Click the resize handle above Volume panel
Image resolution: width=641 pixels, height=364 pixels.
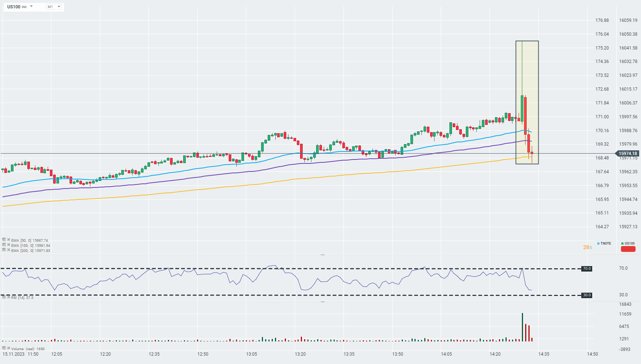point(323,302)
